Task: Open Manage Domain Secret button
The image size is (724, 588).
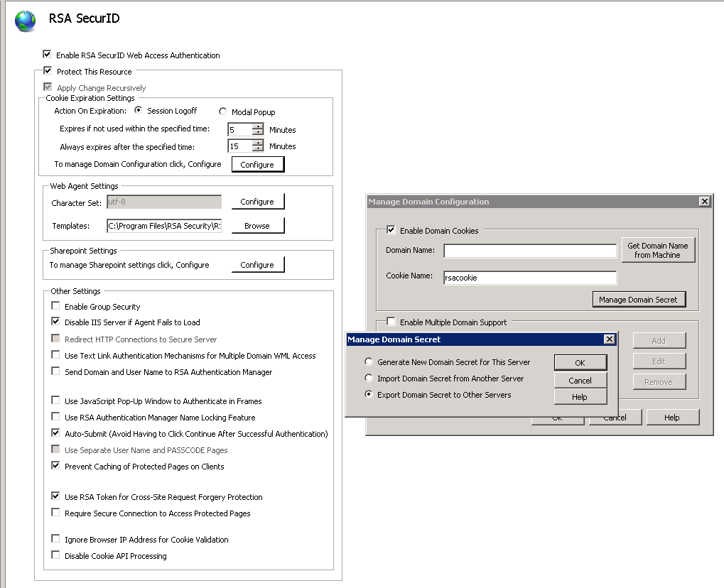Action: coord(638,300)
